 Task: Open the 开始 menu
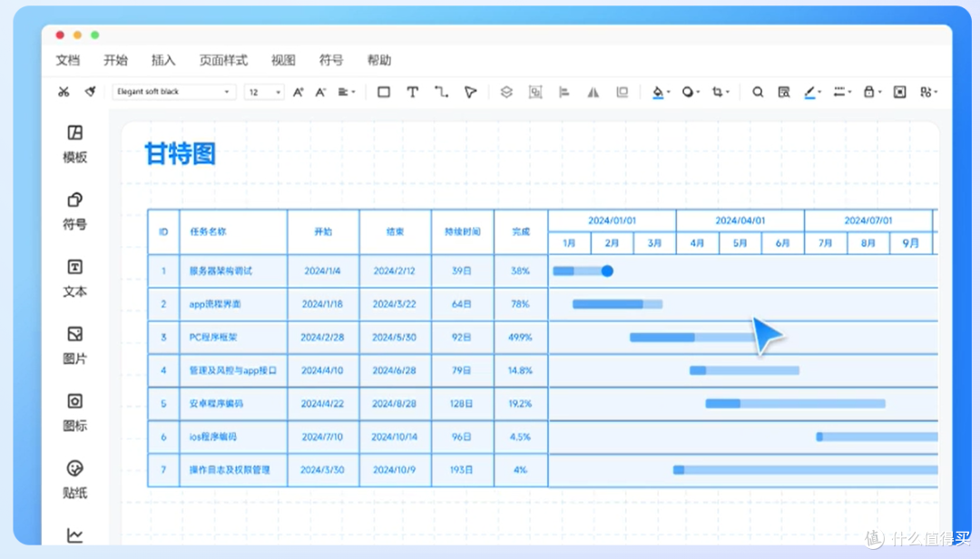(115, 60)
